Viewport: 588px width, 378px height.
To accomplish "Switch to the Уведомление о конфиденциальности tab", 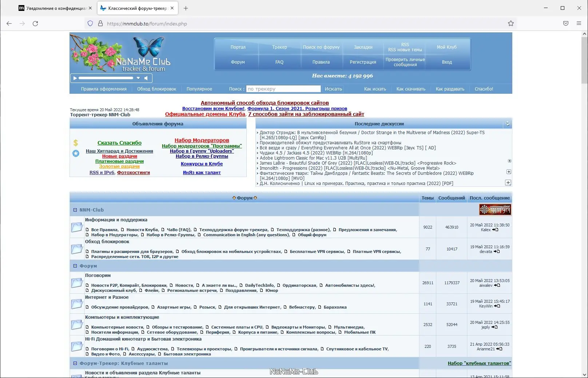I will click(55, 8).
